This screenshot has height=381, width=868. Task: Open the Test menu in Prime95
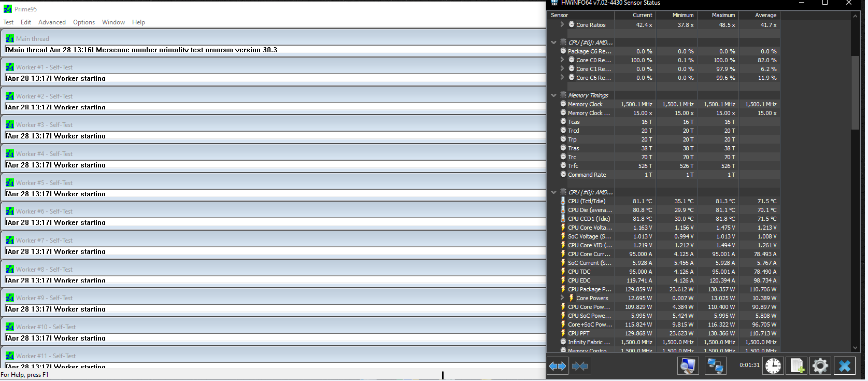click(x=8, y=22)
